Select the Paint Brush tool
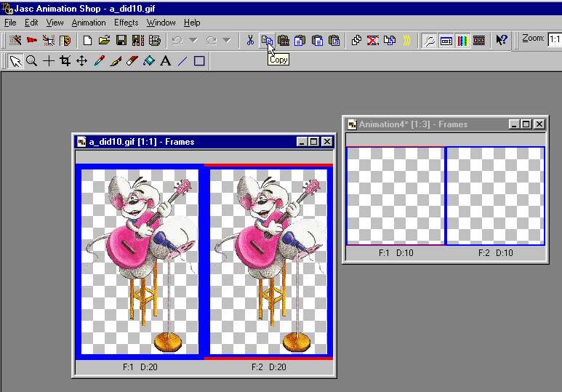 (116, 61)
